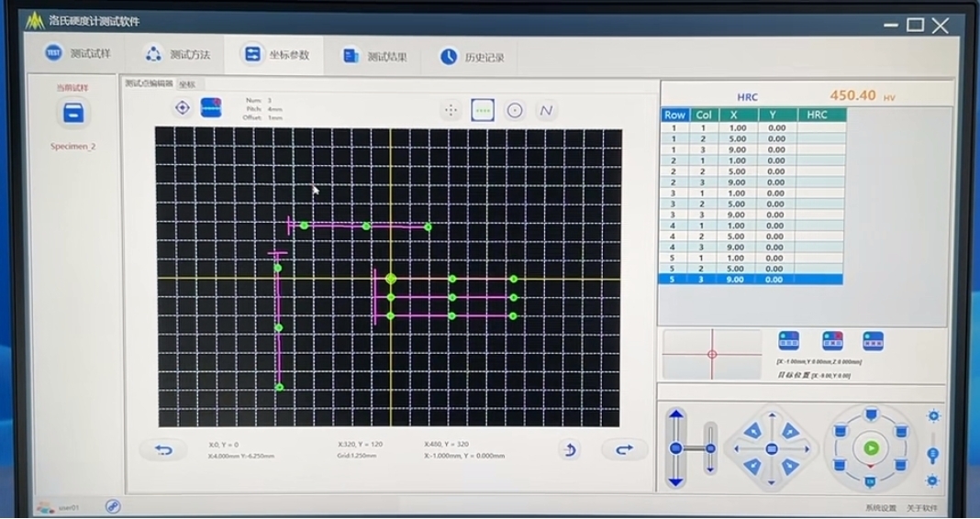Increase brightness with the upper light icon
980x519 pixels.
click(933, 416)
